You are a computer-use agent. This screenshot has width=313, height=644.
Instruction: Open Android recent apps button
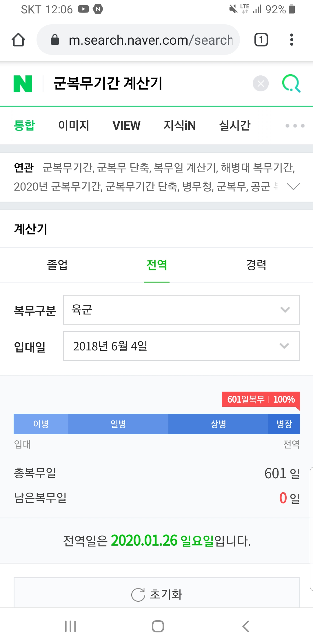click(70, 626)
